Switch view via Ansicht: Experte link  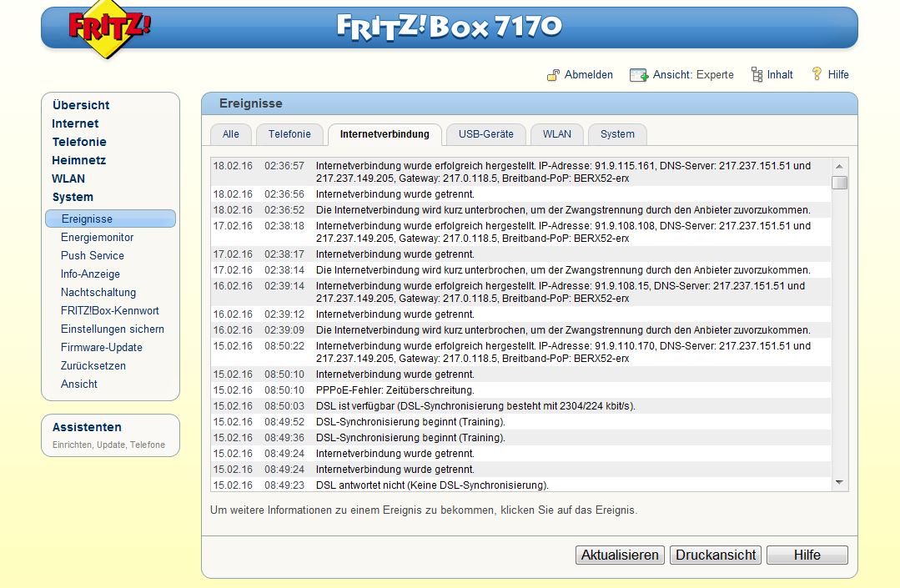[x=693, y=74]
